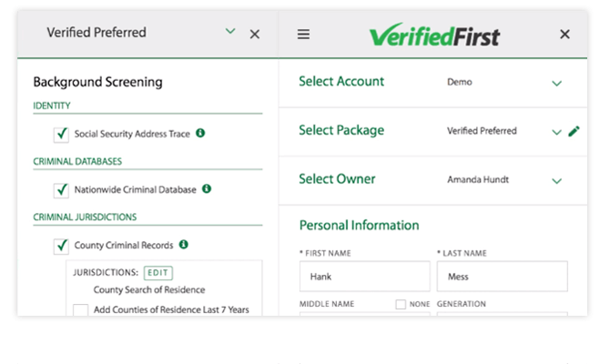Uncheck Nationwide Criminal Database
The image size is (610, 364).
click(x=61, y=190)
